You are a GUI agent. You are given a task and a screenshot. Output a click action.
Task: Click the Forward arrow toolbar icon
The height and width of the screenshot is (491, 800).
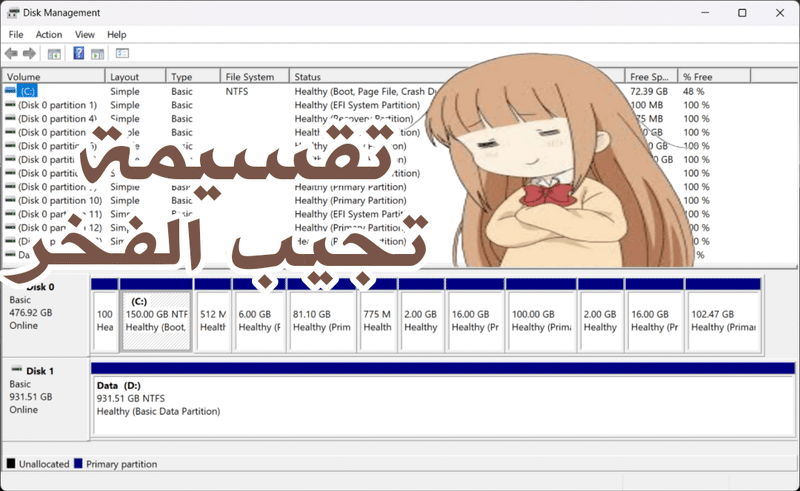coord(30,53)
